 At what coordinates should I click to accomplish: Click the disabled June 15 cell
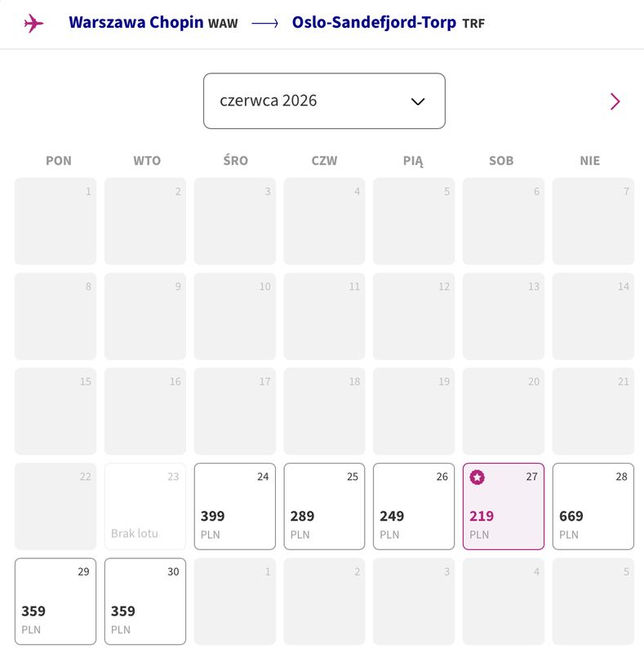coord(56,411)
